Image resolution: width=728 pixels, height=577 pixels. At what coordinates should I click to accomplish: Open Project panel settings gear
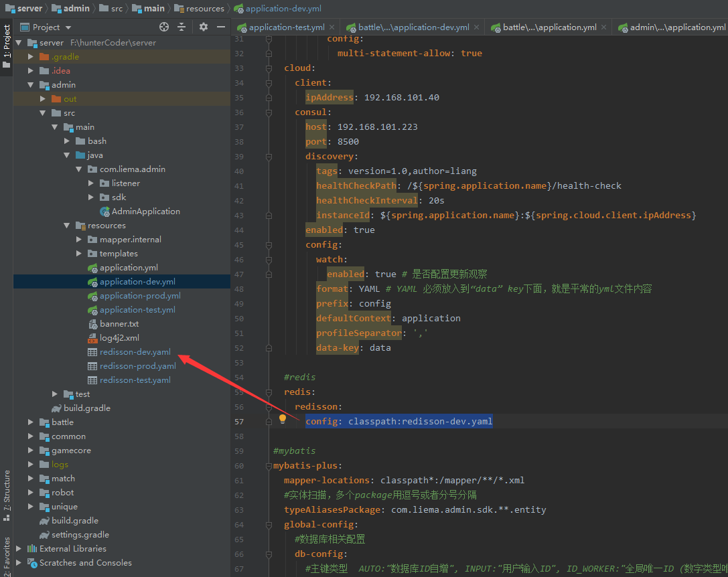(204, 27)
